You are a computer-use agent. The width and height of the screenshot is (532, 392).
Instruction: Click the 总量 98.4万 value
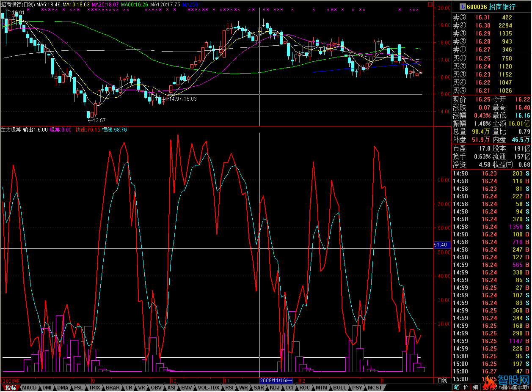(480, 132)
